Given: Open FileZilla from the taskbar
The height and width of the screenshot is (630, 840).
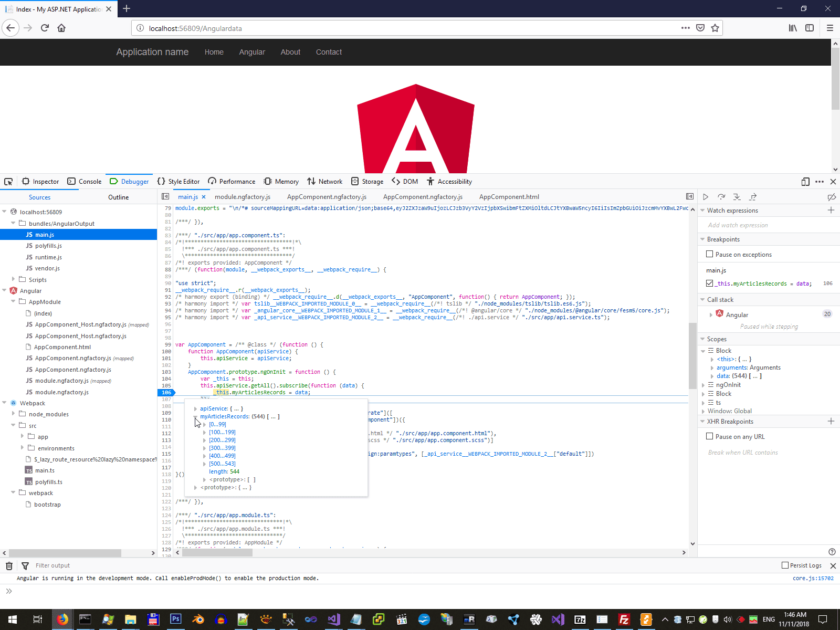Looking at the screenshot, I should click(624, 619).
